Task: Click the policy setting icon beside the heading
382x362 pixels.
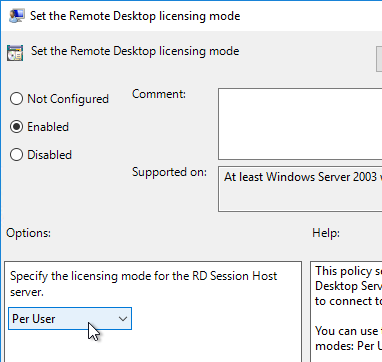Action: pos(15,53)
